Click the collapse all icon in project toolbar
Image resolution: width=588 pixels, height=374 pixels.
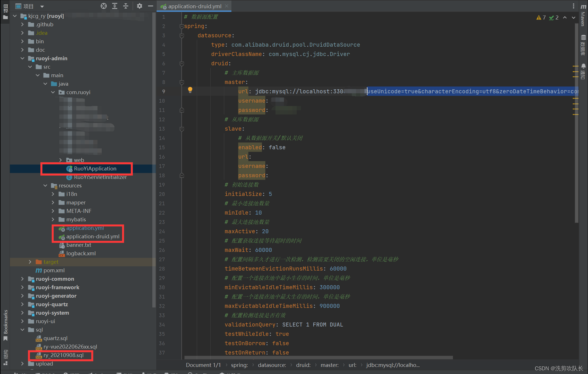tap(126, 6)
